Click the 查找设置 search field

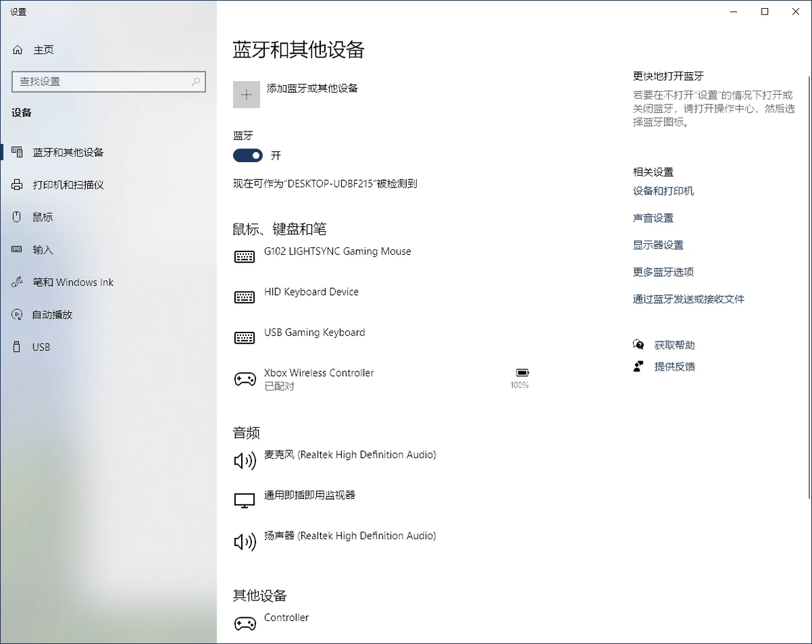click(109, 81)
